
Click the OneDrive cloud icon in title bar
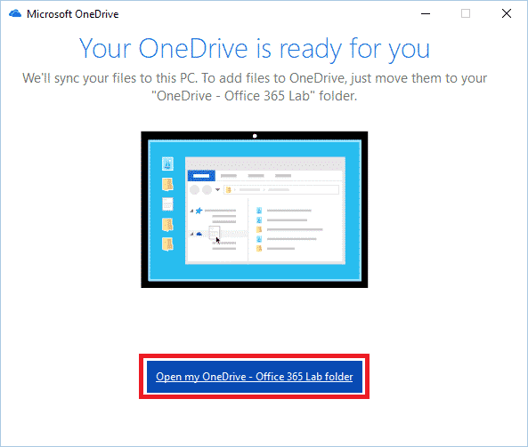coord(15,14)
